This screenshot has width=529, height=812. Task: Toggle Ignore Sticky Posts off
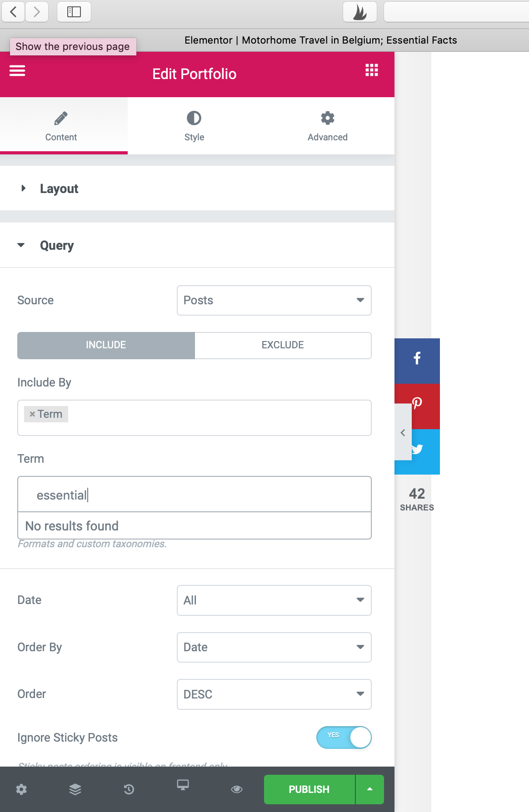point(344,738)
